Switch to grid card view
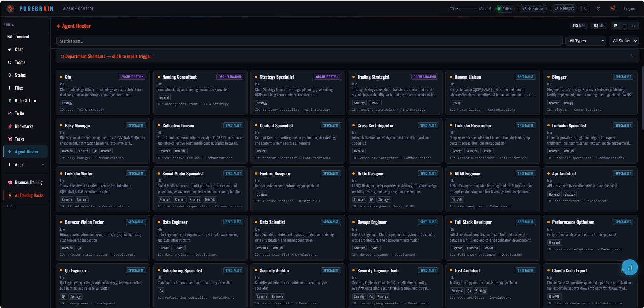The height and width of the screenshot is (308, 644). pyautogui.click(x=616, y=26)
